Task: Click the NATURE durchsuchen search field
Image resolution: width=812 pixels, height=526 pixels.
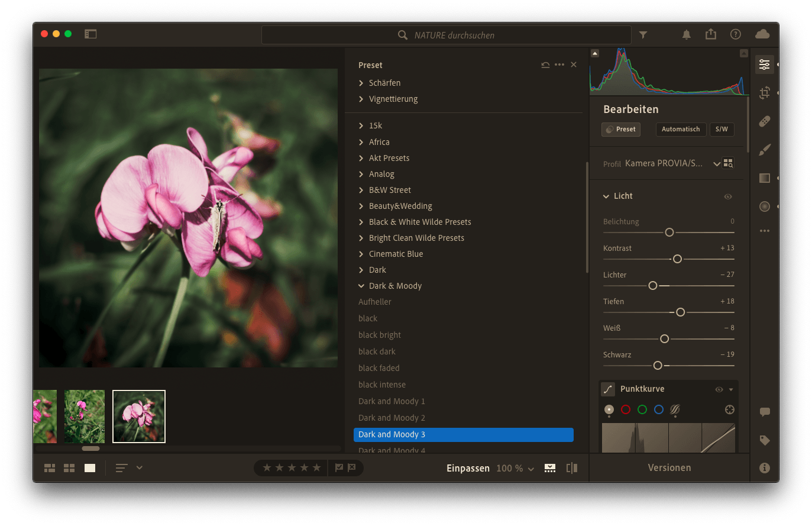Action: [x=447, y=36]
